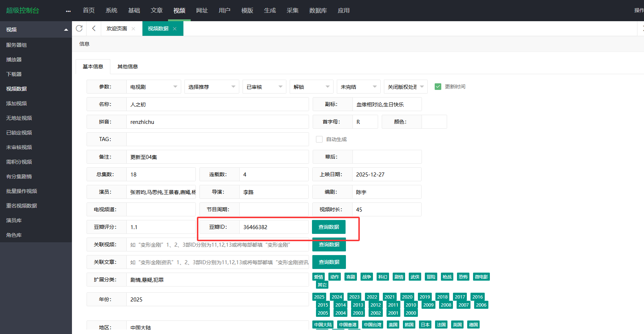This screenshot has height=334, width=644.
Task: Uncheck the 更新时间 checkbox
Action: [x=438, y=87]
